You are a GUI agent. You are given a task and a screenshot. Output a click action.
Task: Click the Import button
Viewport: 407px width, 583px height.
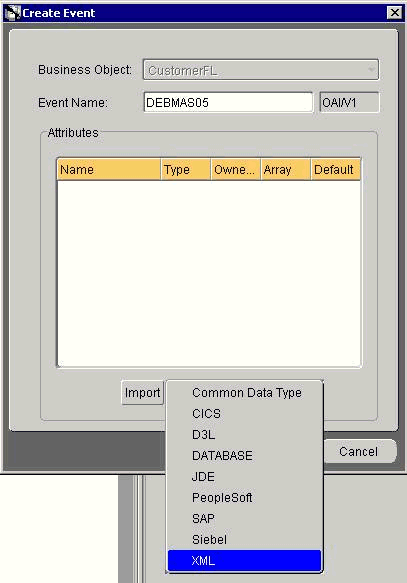click(x=142, y=393)
